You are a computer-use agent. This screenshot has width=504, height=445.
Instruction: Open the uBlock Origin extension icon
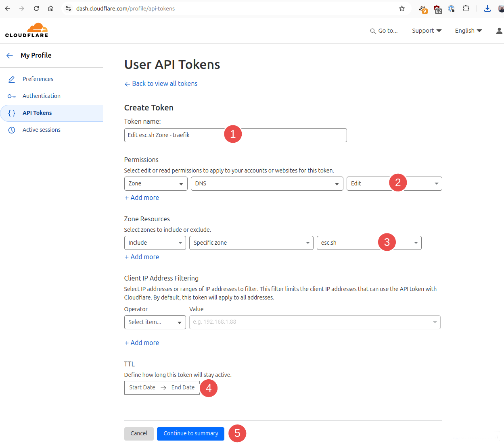pyautogui.click(x=437, y=8)
